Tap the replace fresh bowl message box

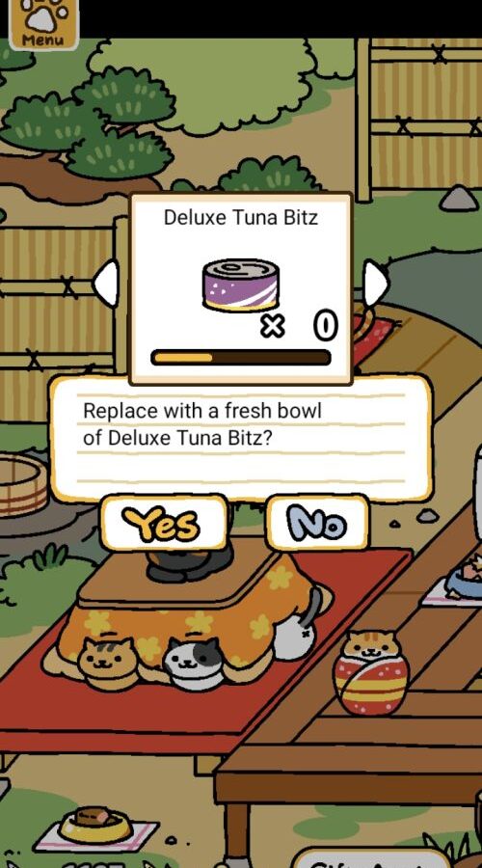pyautogui.click(x=241, y=437)
